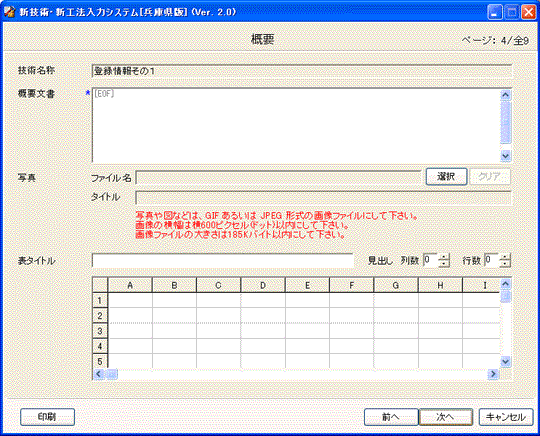Click inside the 概要文書 text area
Viewport: 540px width, 436px height.
(296, 125)
